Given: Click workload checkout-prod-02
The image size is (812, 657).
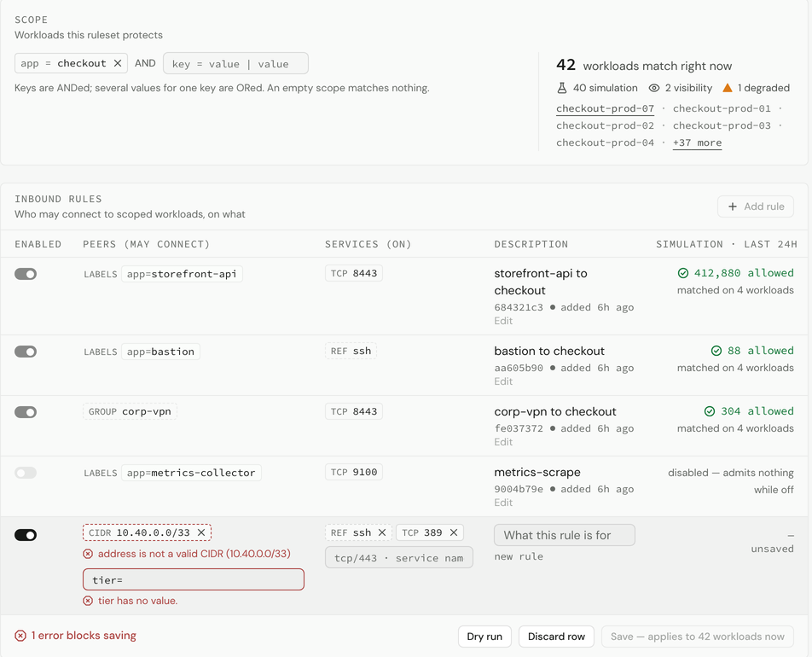Looking at the screenshot, I should [605, 126].
